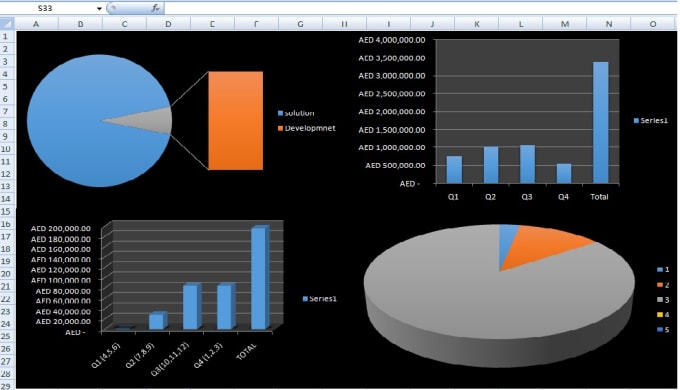
Task: Click the AED 200,000.00 axis label
Action: [x=61, y=229]
